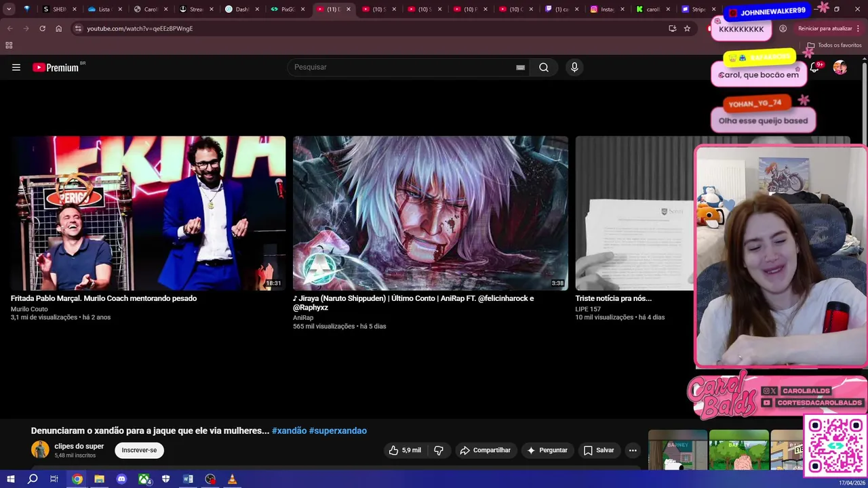Open Triste notícia pra nós... title
Viewport: 868px width, 488px height.
pyautogui.click(x=614, y=298)
